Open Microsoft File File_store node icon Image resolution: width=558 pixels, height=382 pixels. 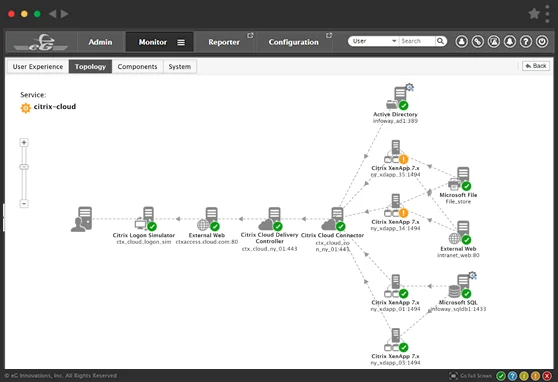pyautogui.click(x=459, y=179)
